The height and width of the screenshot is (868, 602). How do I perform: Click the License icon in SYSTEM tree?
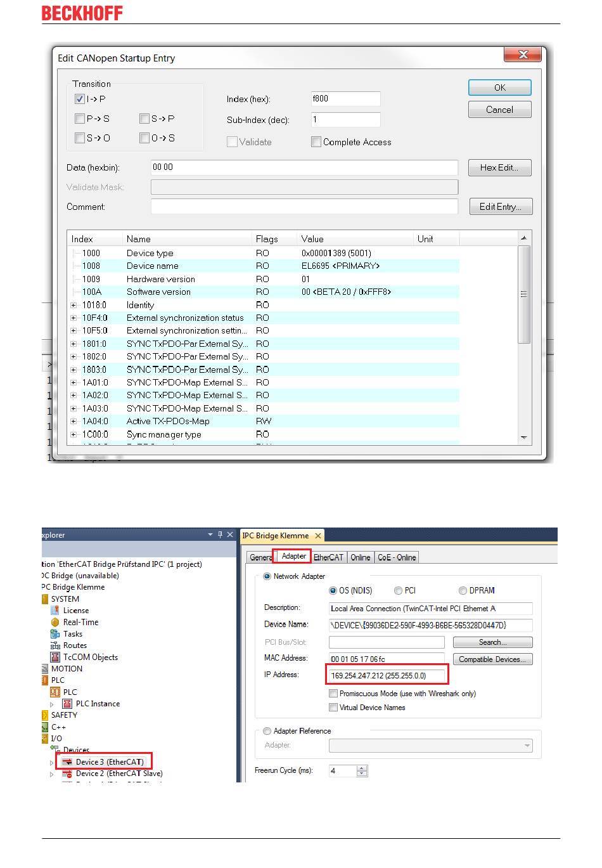click(x=54, y=611)
